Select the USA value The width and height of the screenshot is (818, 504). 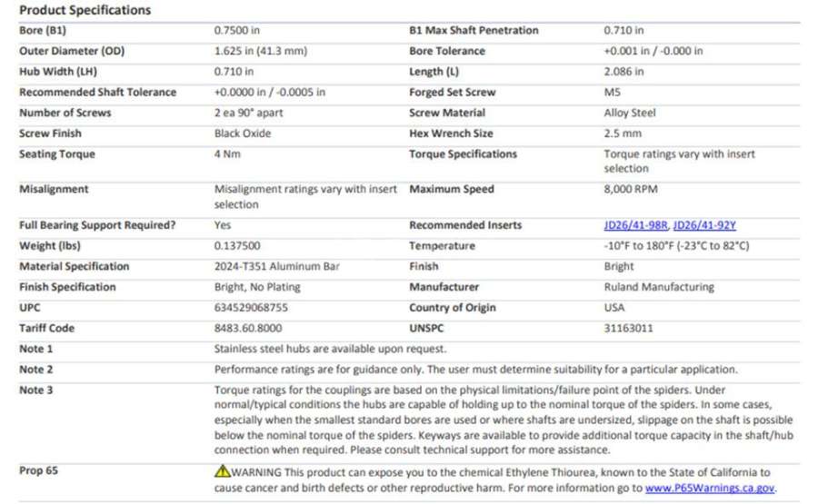point(614,308)
